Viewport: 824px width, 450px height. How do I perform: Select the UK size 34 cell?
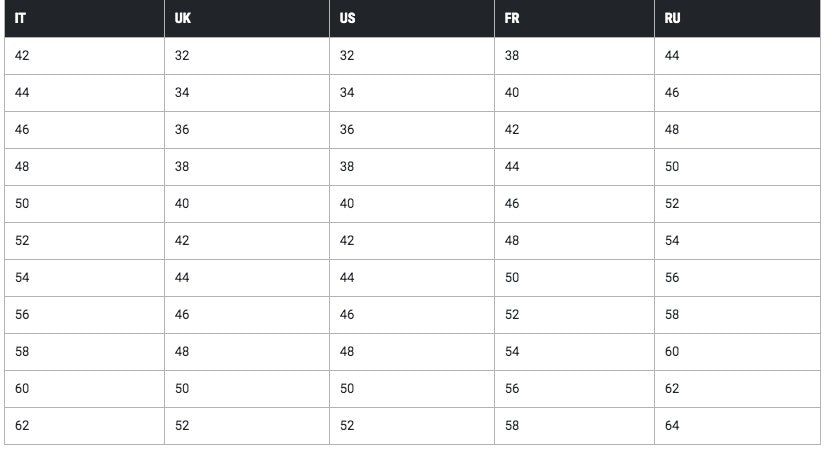coord(182,93)
